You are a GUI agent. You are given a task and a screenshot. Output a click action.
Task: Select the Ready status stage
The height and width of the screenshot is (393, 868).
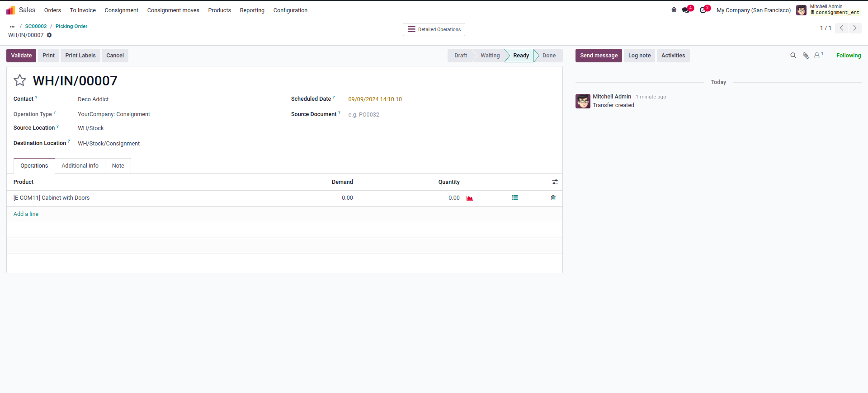pos(521,56)
